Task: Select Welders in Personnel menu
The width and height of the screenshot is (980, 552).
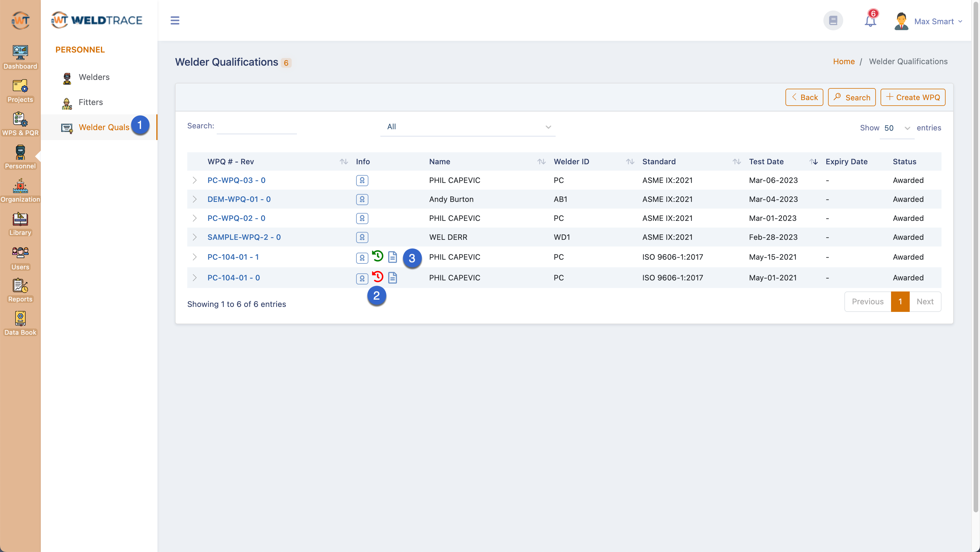Action: (x=99, y=77)
